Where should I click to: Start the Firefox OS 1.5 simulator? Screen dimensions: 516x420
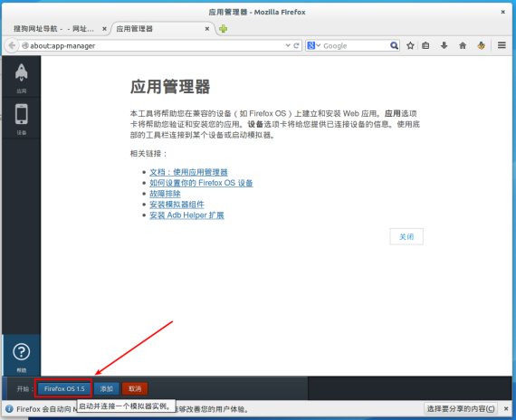tap(64, 388)
